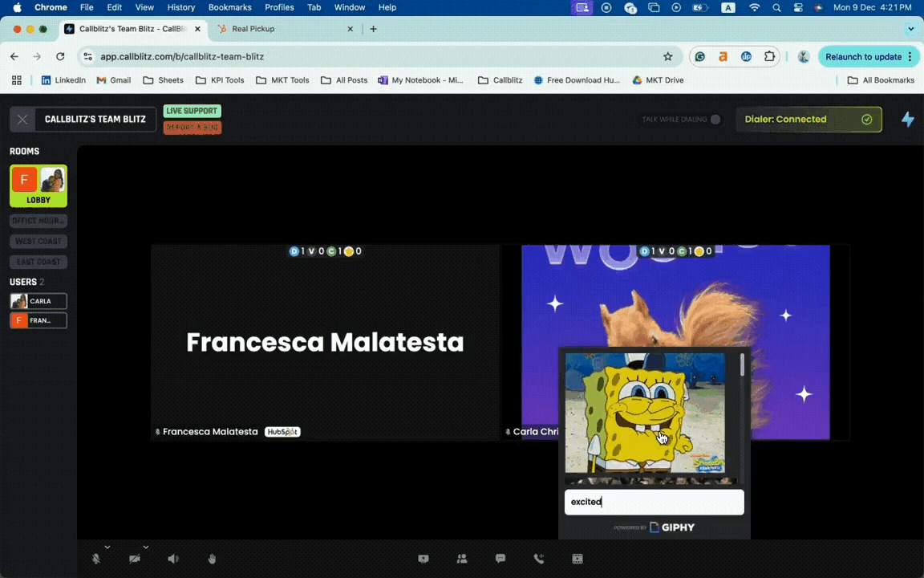The height and width of the screenshot is (578, 924).
Task: Click the address bar URL
Action: point(182,57)
